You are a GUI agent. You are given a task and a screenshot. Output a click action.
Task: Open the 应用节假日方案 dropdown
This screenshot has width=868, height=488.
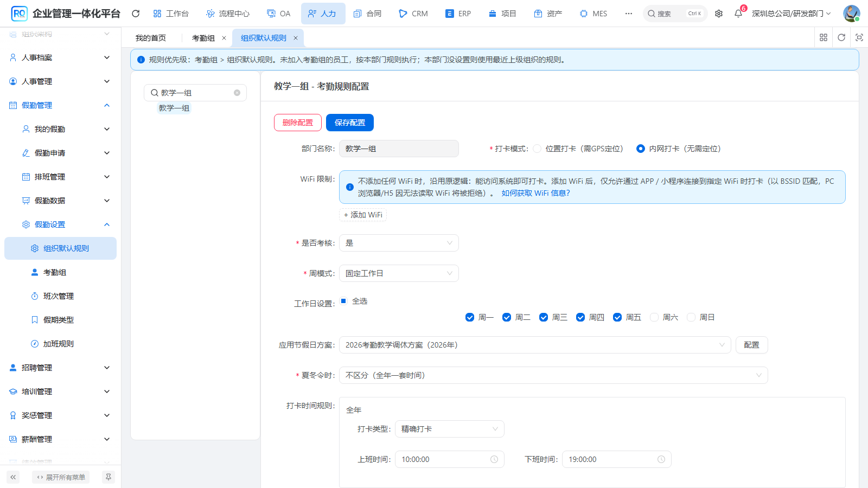pyautogui.click(x=535, y=345)
